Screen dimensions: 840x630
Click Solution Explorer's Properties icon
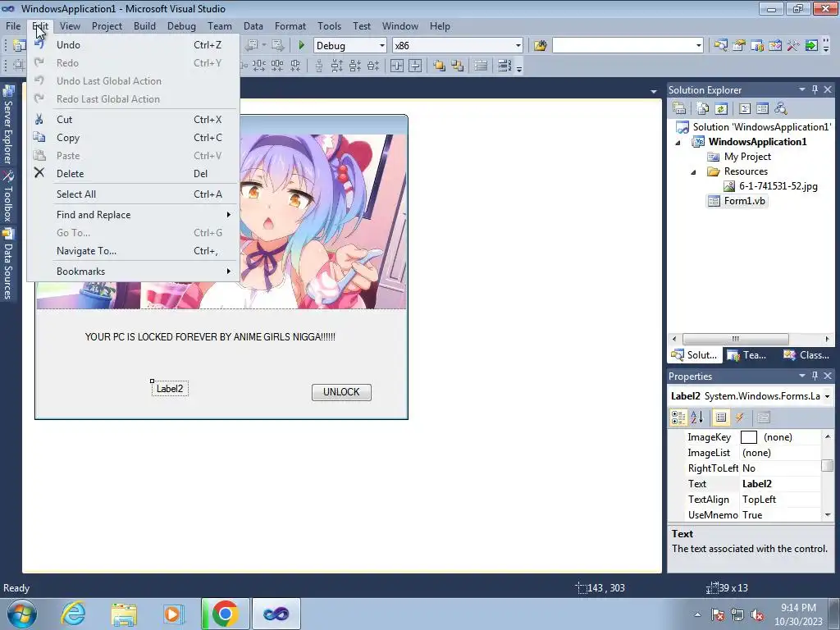click(679, 108)
